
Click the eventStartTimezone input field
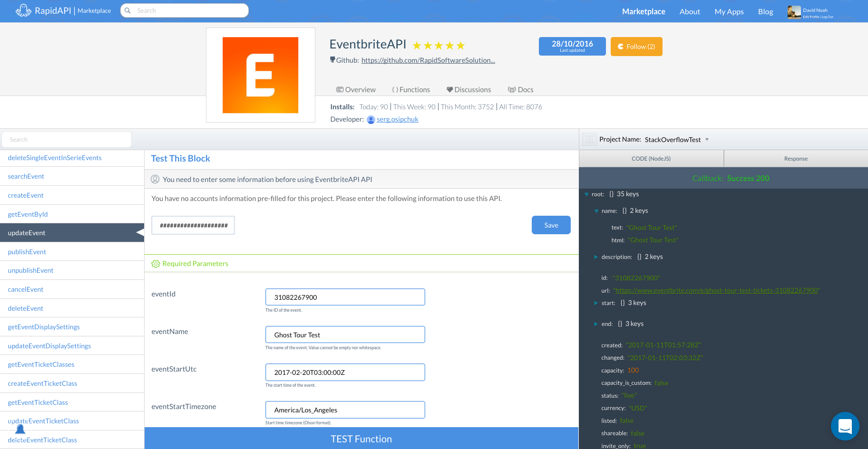point(345,410)
